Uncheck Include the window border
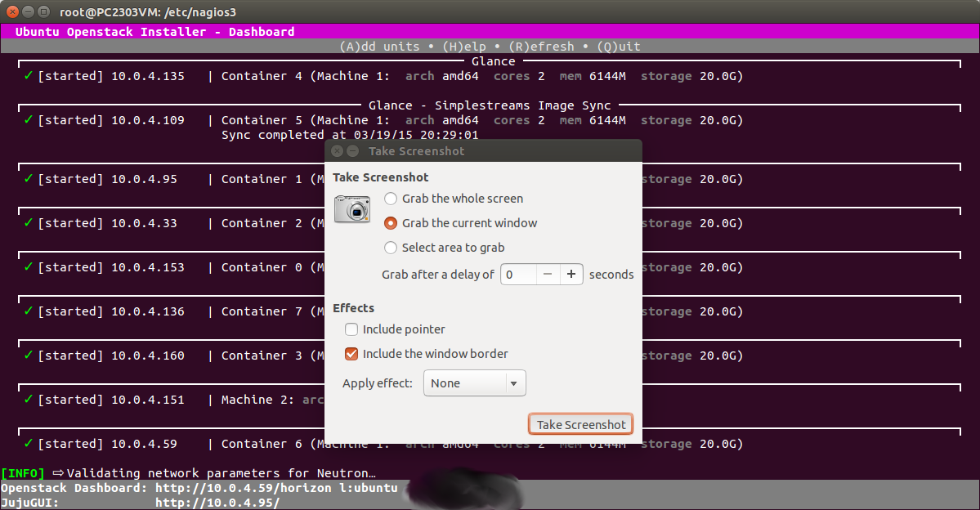 coord(351,354)
